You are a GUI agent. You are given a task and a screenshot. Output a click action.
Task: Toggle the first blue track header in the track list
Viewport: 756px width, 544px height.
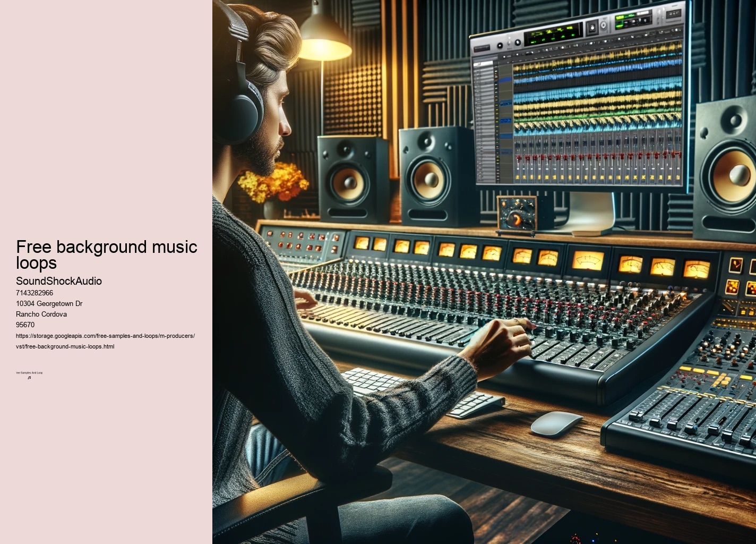pyautogui.click(x=505, y=80)
